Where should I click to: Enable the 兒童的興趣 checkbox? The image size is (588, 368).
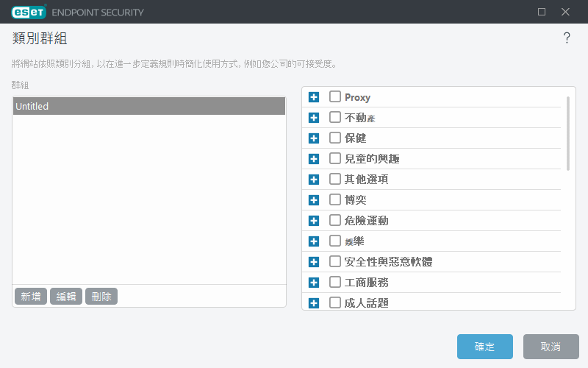[x=335, y=159]
